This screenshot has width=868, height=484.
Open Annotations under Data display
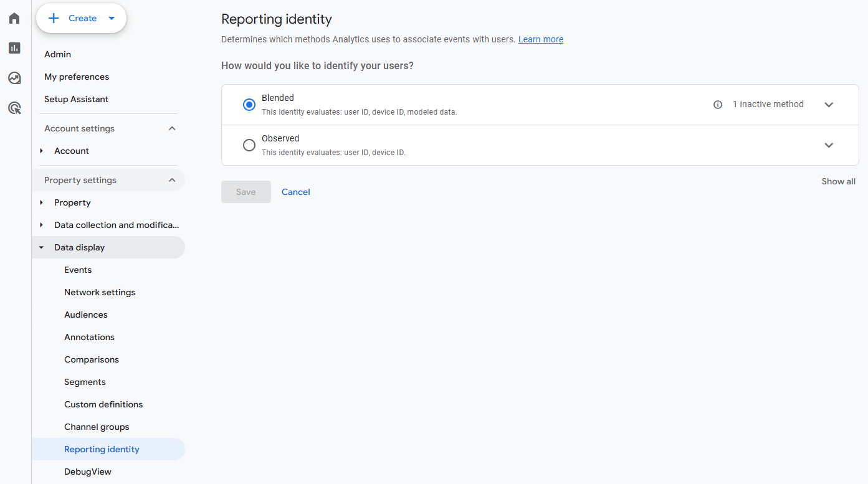(89, 337)
